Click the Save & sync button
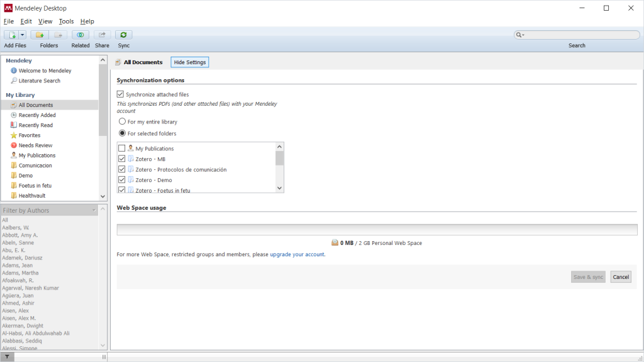This screenshot has height=362, width=644. pyautogui.click(x=588, y=277)
